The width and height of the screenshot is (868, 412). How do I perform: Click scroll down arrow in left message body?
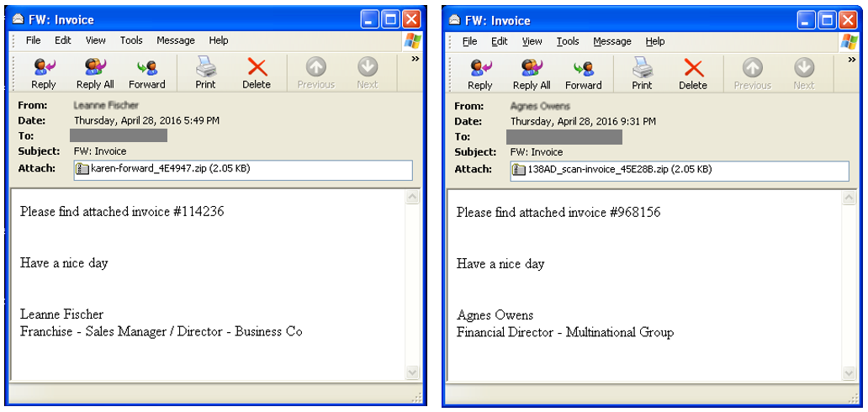tap(412, 372)
